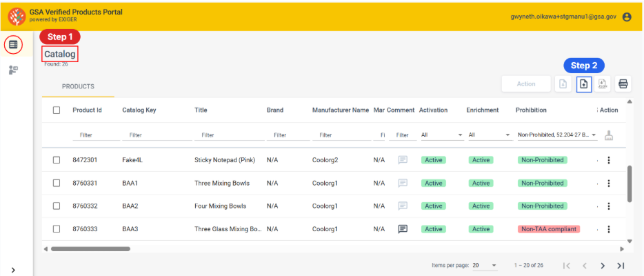Click the Fake4L catalog key cell
Image resolution: width=644 pixels, height=276 pixels.
pos(132,160)
